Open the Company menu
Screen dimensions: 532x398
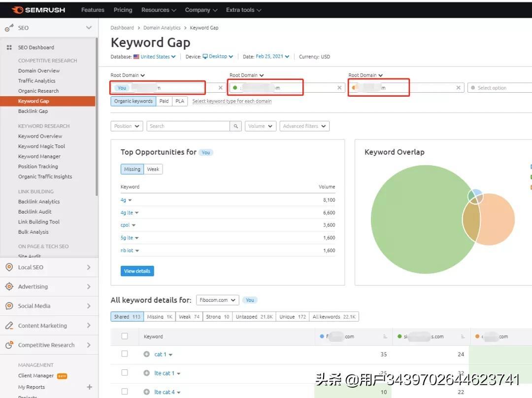click(x=201, y=10)
